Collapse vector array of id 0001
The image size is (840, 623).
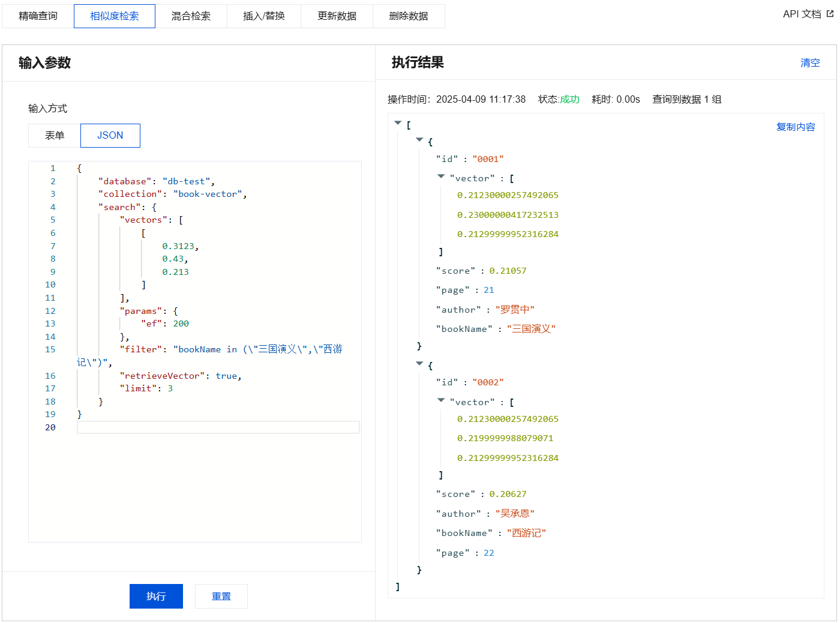[441, 176]
